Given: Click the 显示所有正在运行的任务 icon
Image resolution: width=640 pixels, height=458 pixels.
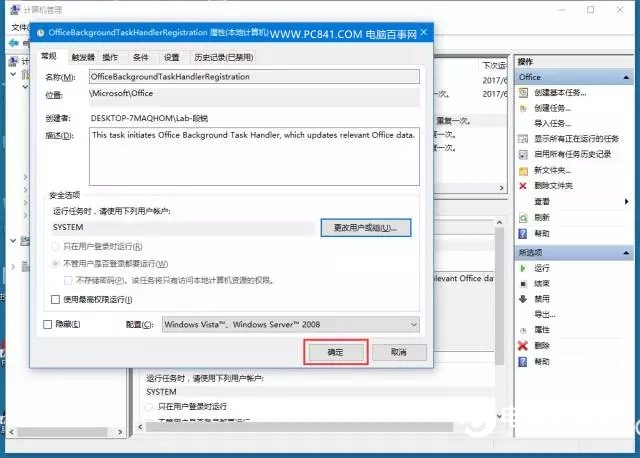Looking at the screenshot, I should click(523, 139).
